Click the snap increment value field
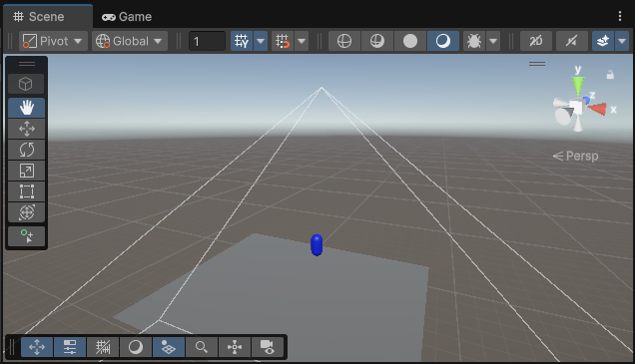635x364 pixels. (x=207, y=41)
